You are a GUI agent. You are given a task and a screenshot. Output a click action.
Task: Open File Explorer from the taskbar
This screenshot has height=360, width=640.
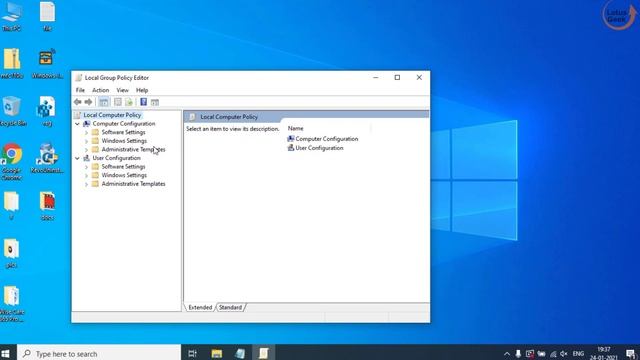click(217, 353)
